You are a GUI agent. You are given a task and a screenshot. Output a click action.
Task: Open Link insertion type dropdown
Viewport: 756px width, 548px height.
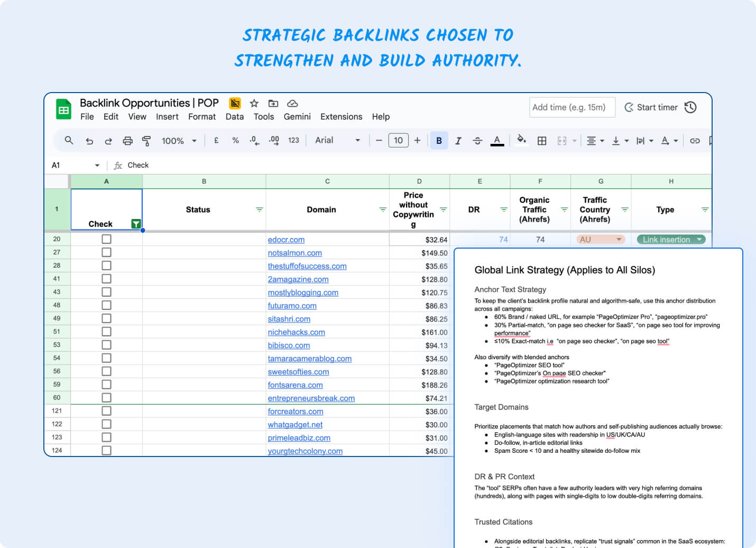pyautogui.click(x=671, y=240)
